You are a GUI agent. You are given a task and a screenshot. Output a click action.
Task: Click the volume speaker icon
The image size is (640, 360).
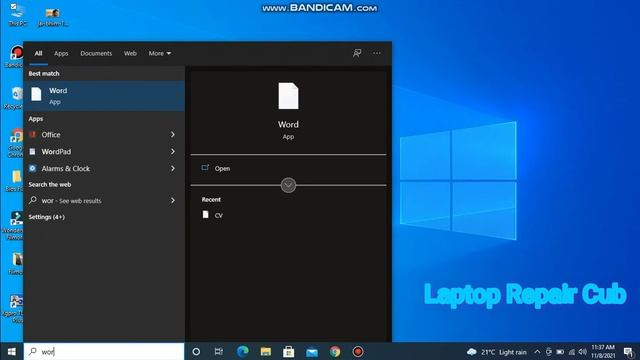pyautogui.click(x=582, y=352)
